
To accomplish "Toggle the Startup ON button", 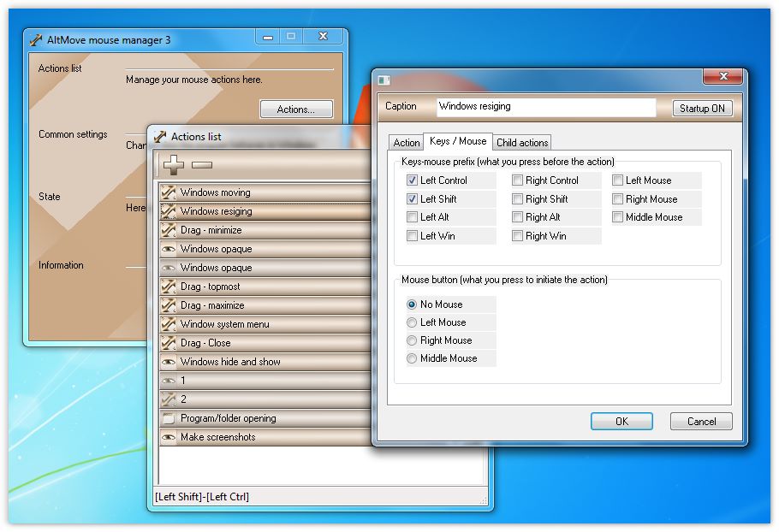I will coord(702,109).
